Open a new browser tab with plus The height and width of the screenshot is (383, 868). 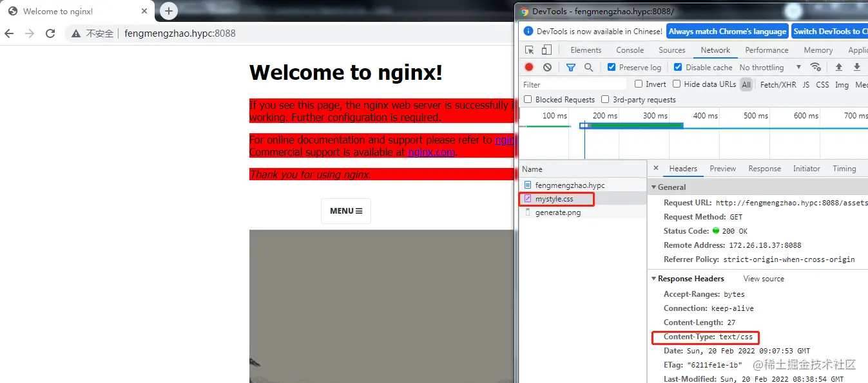[x=168, y=11]
